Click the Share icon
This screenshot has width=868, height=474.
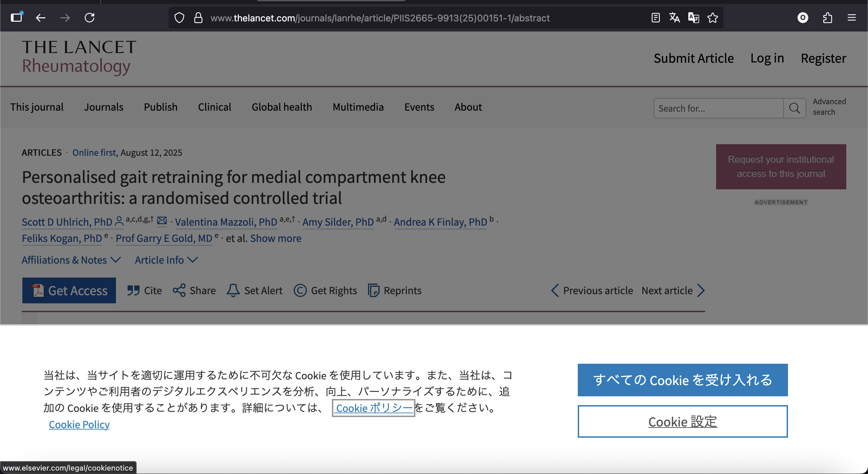[179, 290]
